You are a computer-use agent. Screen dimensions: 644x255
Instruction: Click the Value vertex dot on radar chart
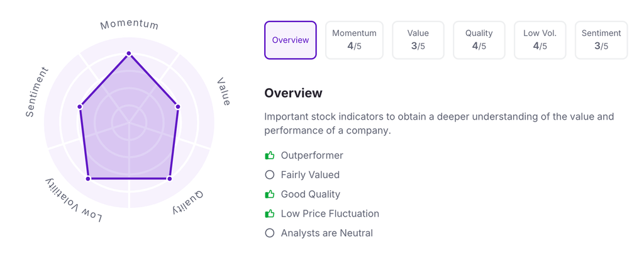[177, 106]
